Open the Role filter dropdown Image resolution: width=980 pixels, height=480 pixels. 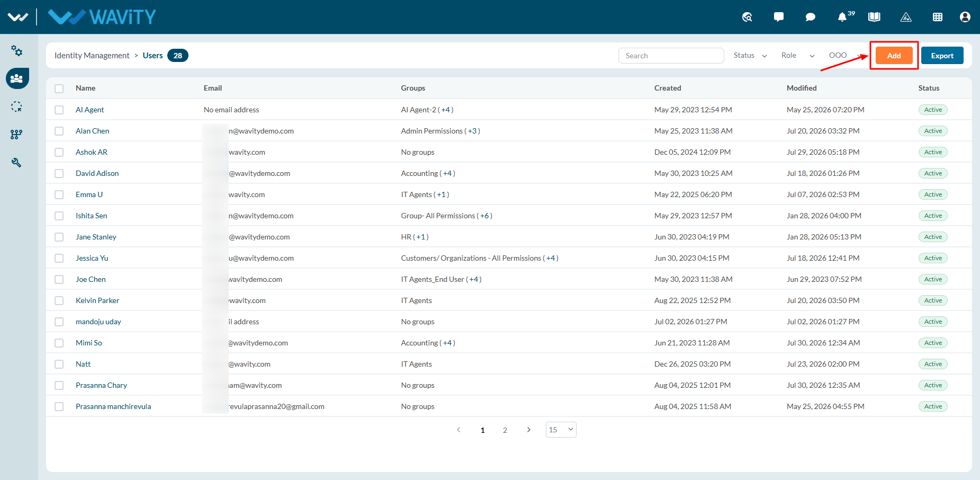click(798, 55)
